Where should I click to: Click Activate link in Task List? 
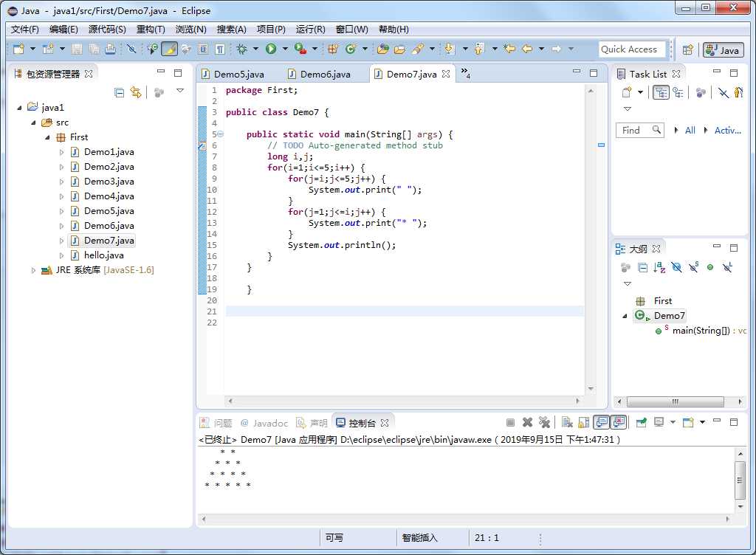point(727,130)
